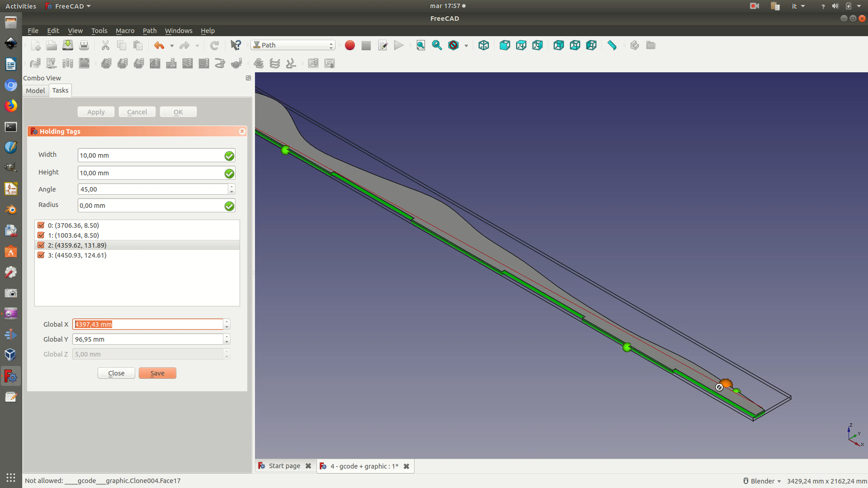Click the create group folder icon

[x=651, y=45]
